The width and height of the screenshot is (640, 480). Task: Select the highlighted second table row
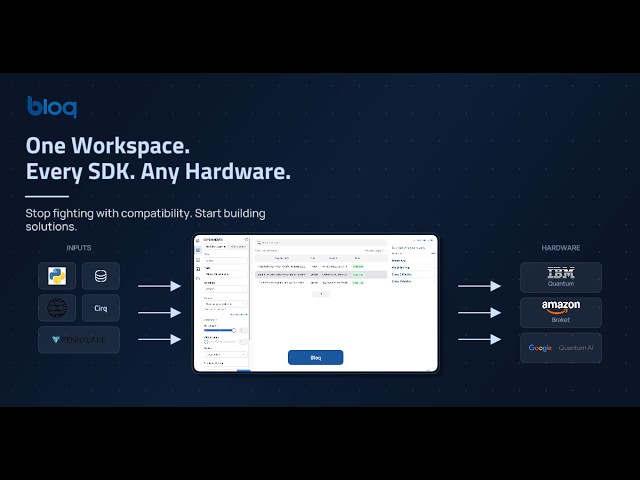click(321, 275)
